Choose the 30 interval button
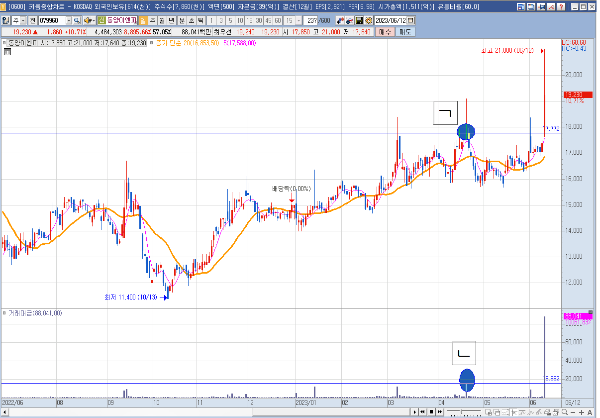600x418 pixels. 259,20
